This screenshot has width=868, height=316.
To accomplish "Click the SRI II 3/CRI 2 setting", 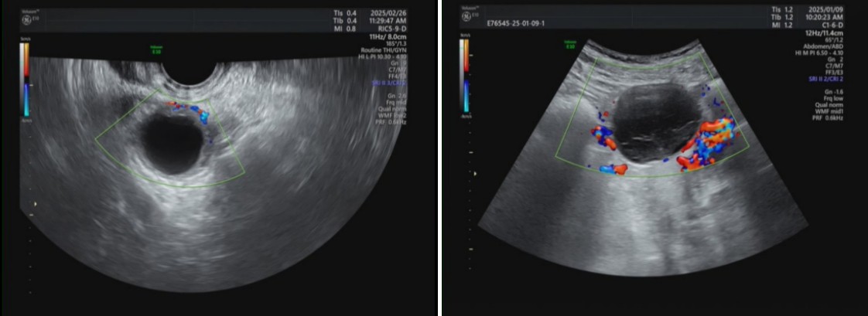I will (389, 83).
